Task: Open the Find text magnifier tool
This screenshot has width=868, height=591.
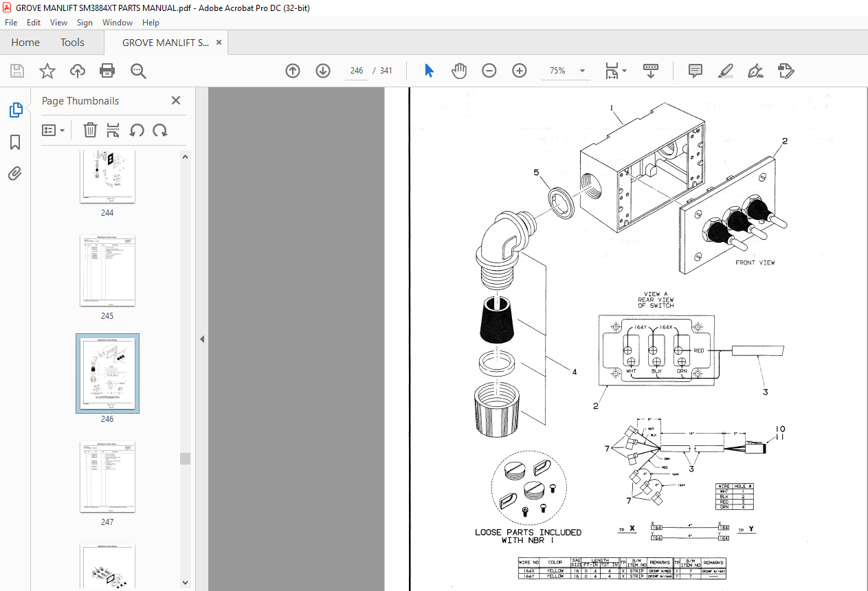Action: pos(138,71)
